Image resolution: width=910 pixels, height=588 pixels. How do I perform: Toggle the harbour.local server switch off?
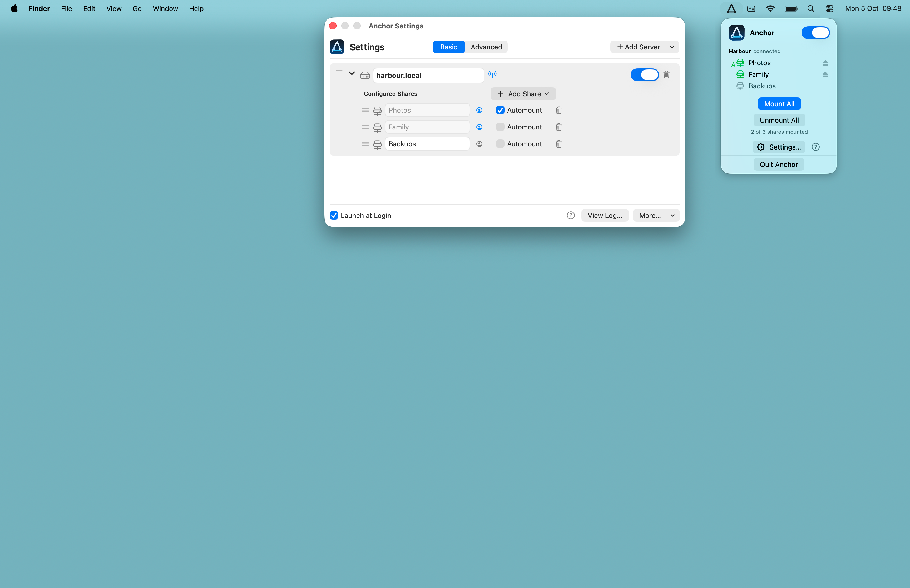pyautogui.click(x=645, y=74)
